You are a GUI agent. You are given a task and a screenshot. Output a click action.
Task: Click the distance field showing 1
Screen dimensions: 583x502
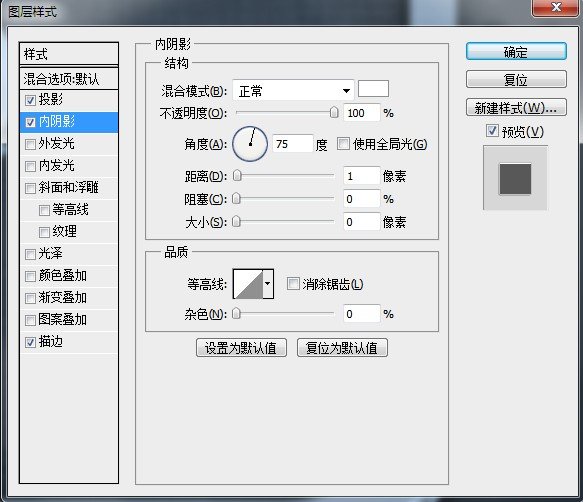point(362,176)
